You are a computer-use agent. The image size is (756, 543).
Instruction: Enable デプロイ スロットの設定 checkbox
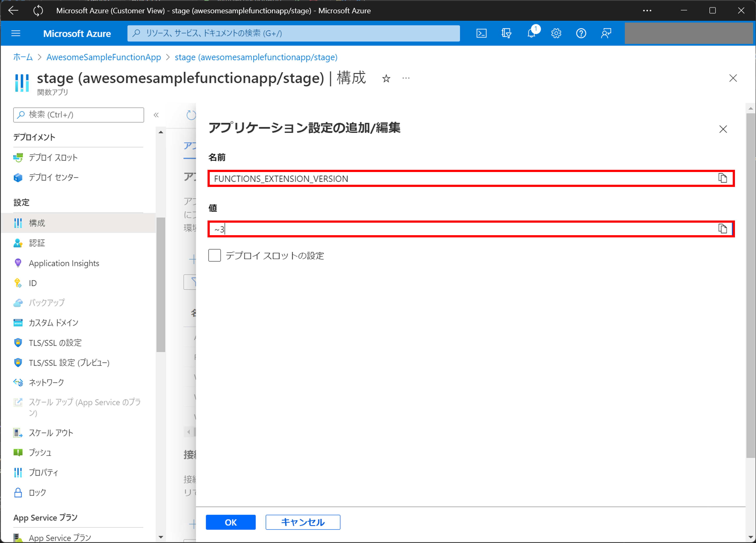click(x=214, y=255)
